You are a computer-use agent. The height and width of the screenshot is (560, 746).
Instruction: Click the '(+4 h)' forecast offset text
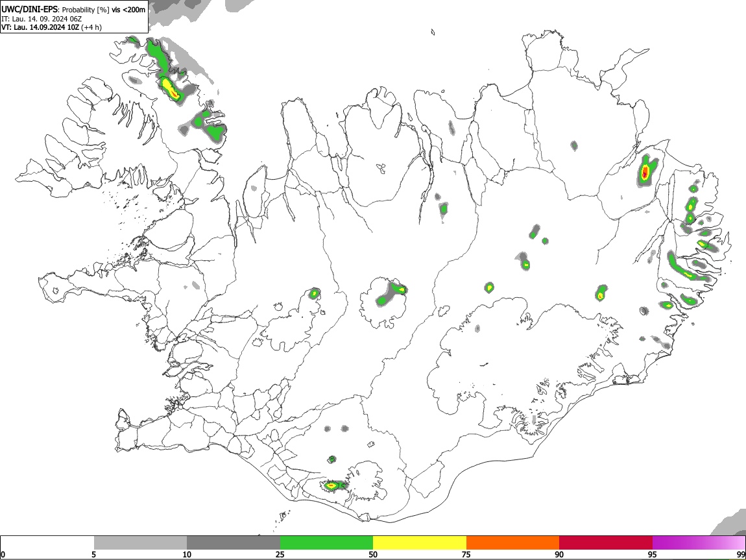point(91,27)
